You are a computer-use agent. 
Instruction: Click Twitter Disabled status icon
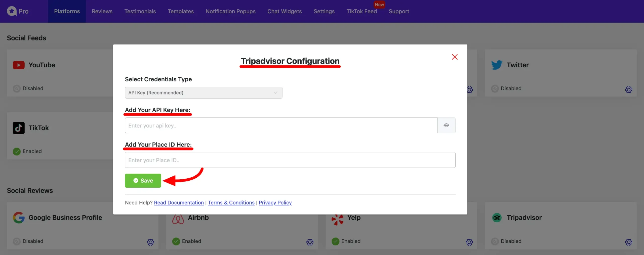click(x=495, y=89)
